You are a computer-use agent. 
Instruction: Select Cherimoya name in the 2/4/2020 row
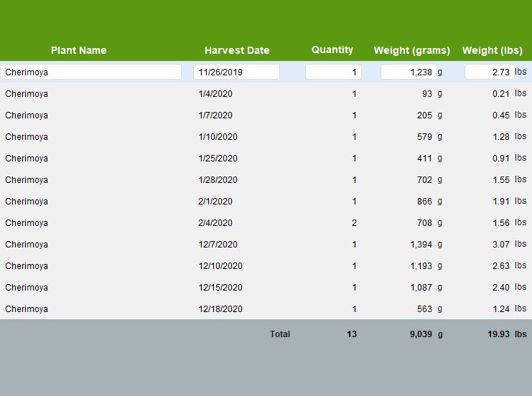(x=27, y=223)
